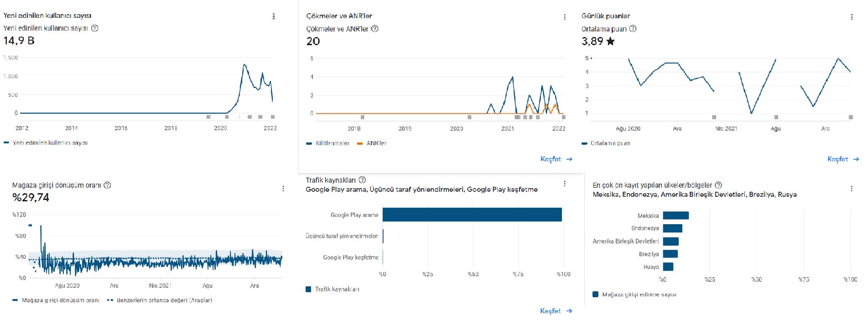Follow the Keşfet link under Trafik kaynakları

[556, 311]
